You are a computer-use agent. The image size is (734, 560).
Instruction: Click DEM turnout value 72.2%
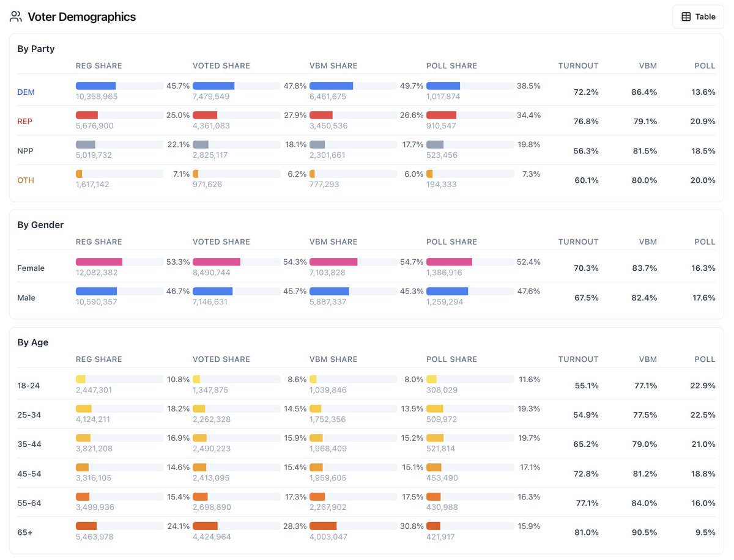(586, 92)
